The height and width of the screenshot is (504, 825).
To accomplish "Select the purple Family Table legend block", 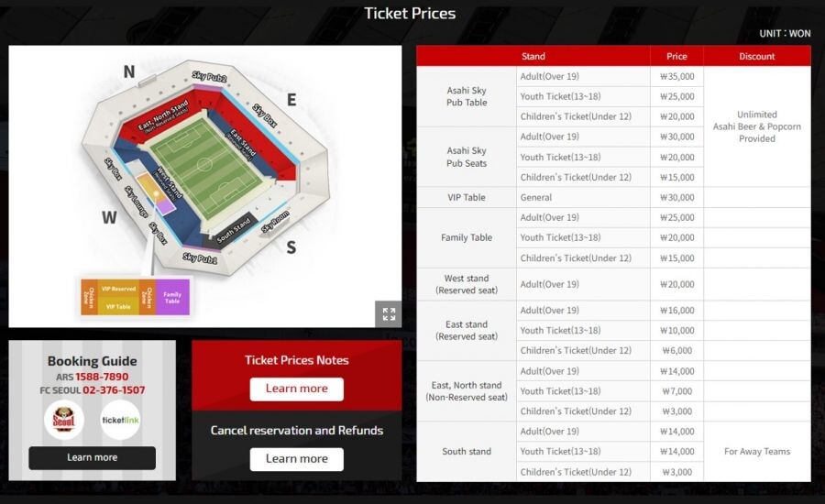I will pos(172,297).
